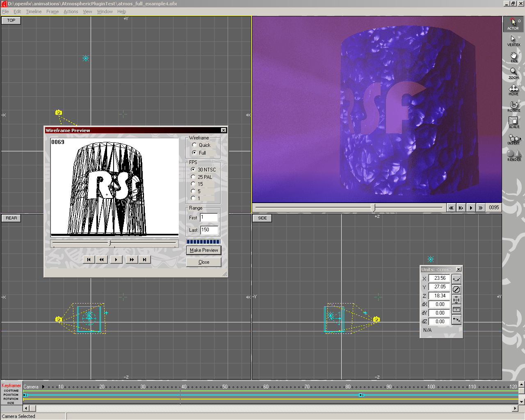The width and height of the screenshot is (525, 420).
Task: Expand the Camera actor arrow in Keyframer
Action: point(43,387)
